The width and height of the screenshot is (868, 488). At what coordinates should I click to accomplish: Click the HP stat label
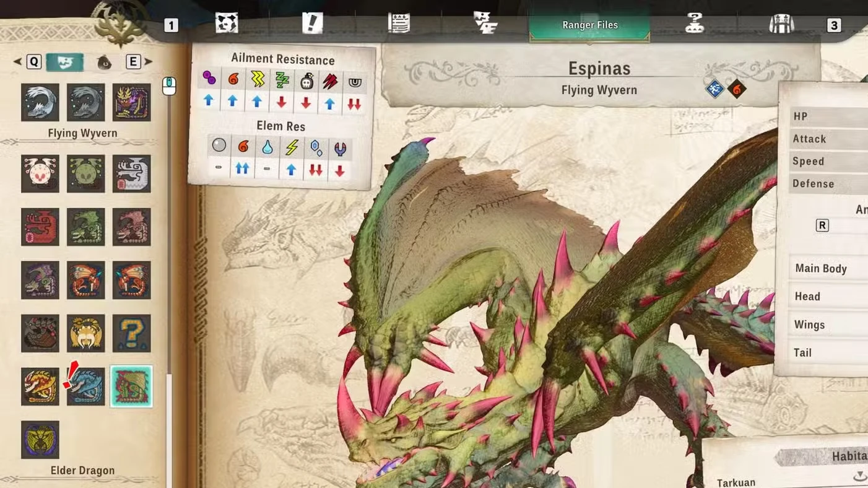click(800, 116)
